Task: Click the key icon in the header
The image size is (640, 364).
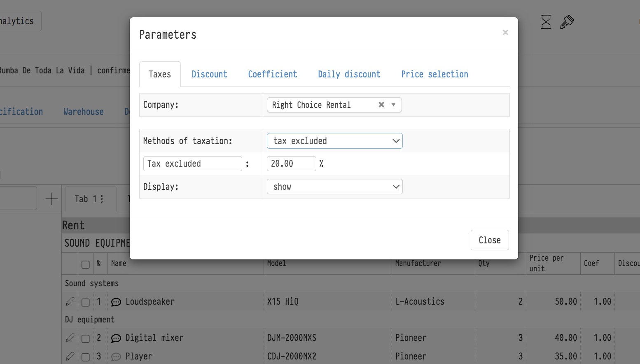Action: 567,22
